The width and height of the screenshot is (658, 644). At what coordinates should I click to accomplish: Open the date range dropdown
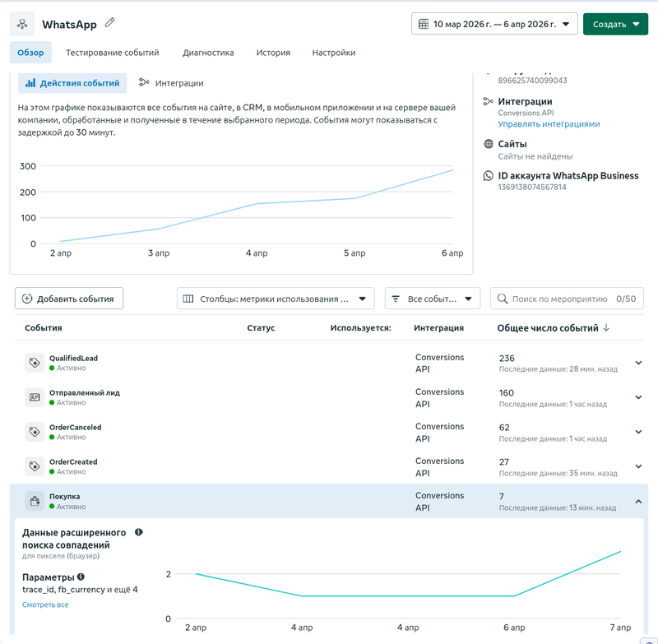(494, 24)
